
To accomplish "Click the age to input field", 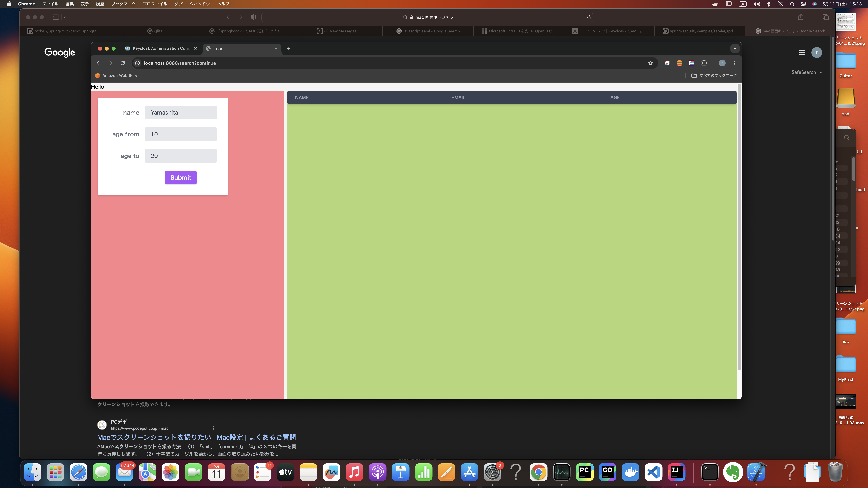I will pyautogui.click(x=181, y=156).
